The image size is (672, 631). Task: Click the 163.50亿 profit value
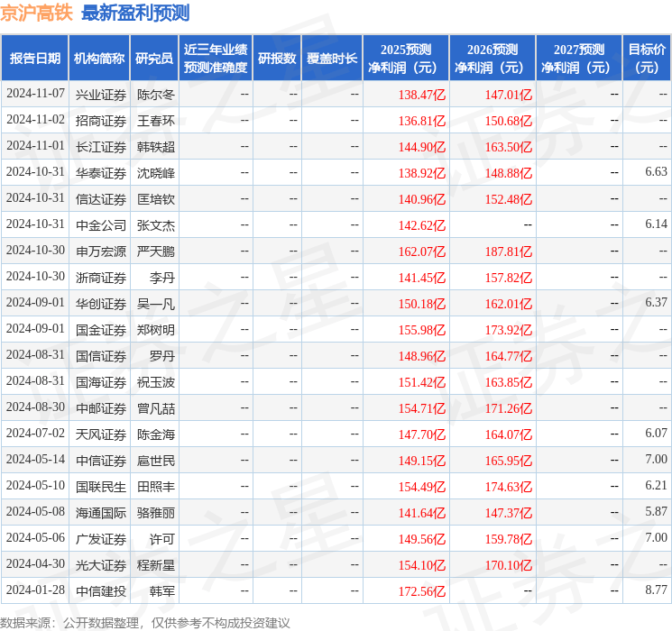tap(509, 147)
